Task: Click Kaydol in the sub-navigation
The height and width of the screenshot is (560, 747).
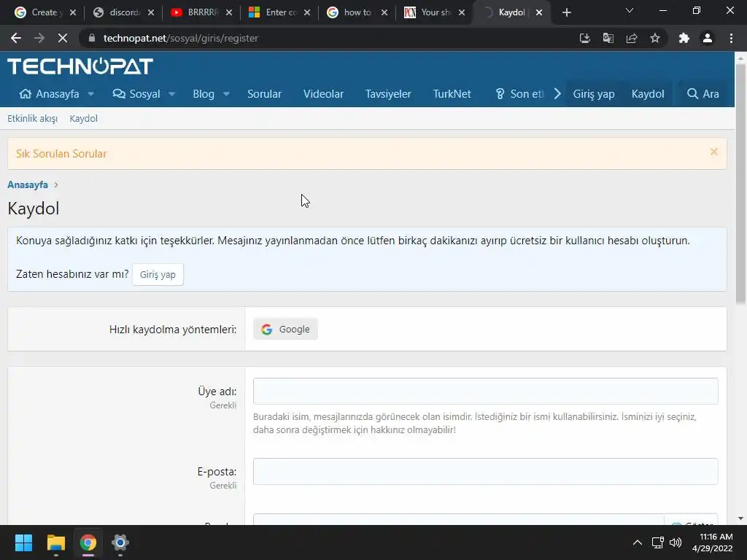Action: click(x=83, y=119)
